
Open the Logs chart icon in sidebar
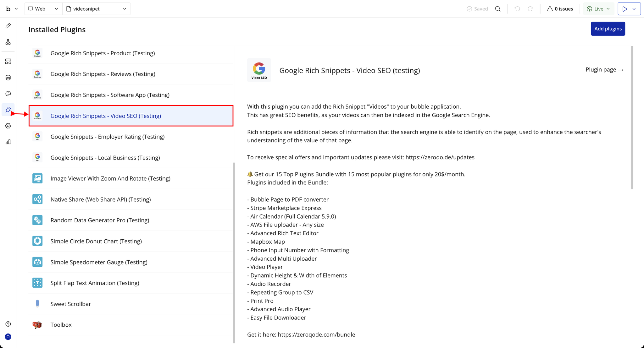pos(8,142)
